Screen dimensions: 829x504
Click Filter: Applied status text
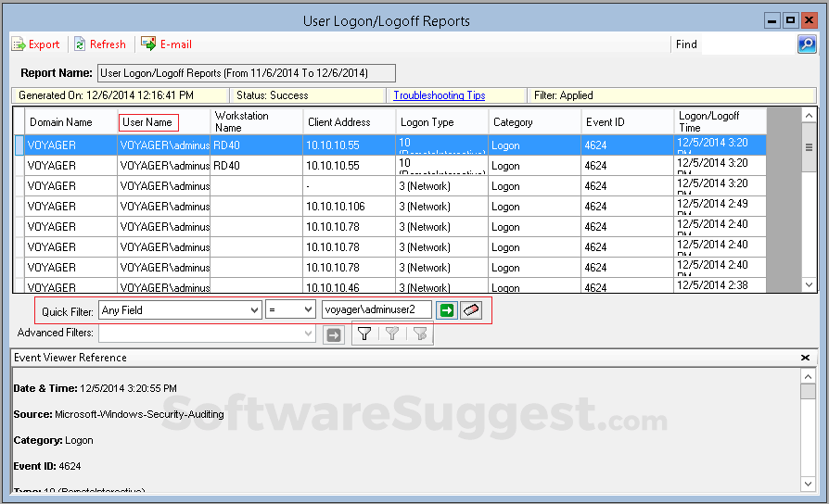[563, 95]
